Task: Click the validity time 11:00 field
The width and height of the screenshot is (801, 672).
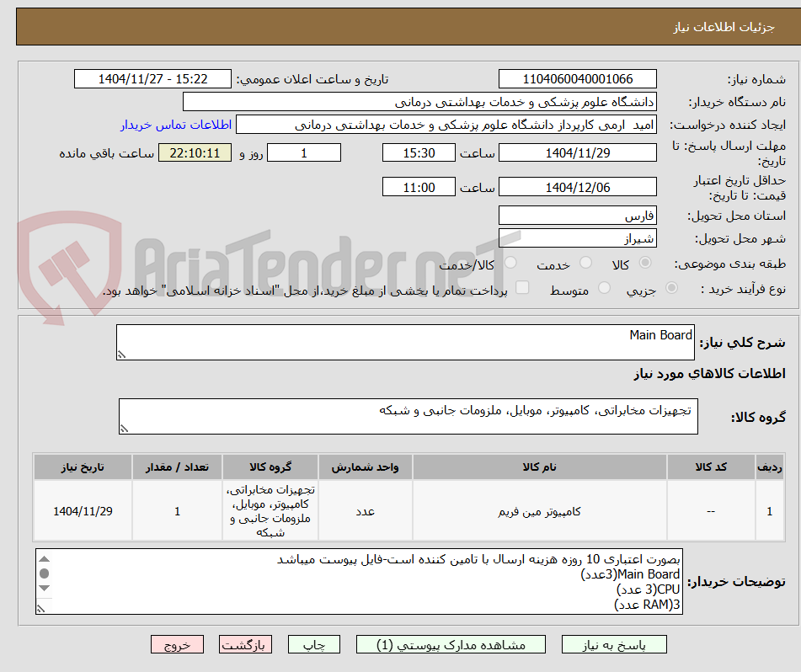Action: pos(419,187)
